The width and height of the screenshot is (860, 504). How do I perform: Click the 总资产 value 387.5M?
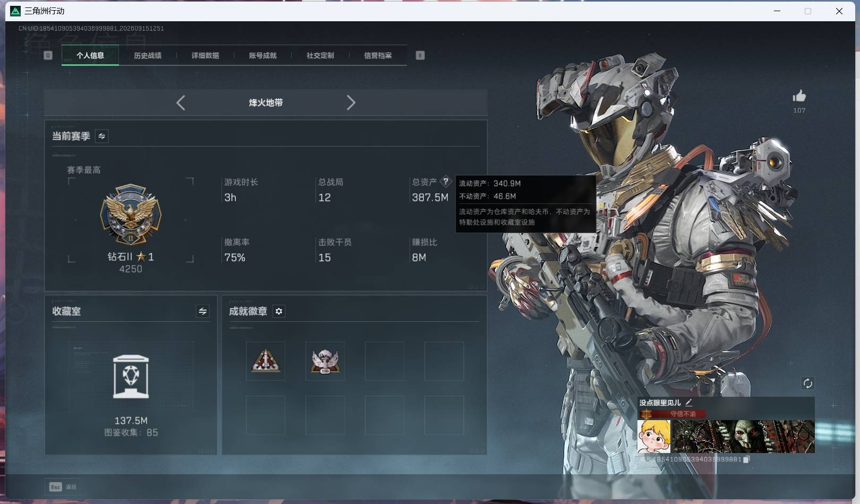click(430, 198)
